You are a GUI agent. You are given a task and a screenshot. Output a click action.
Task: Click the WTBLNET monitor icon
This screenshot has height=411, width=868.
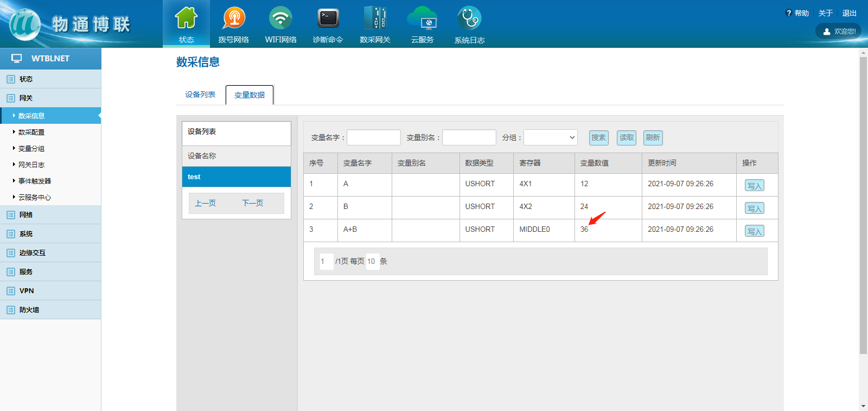click(x=17, y=58)
